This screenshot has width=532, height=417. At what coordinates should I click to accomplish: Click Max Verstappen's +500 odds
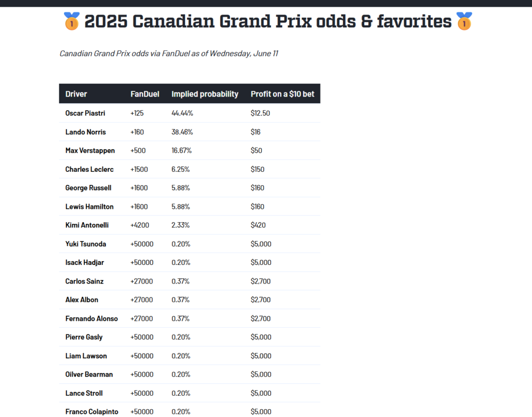(x=138, y=151)
